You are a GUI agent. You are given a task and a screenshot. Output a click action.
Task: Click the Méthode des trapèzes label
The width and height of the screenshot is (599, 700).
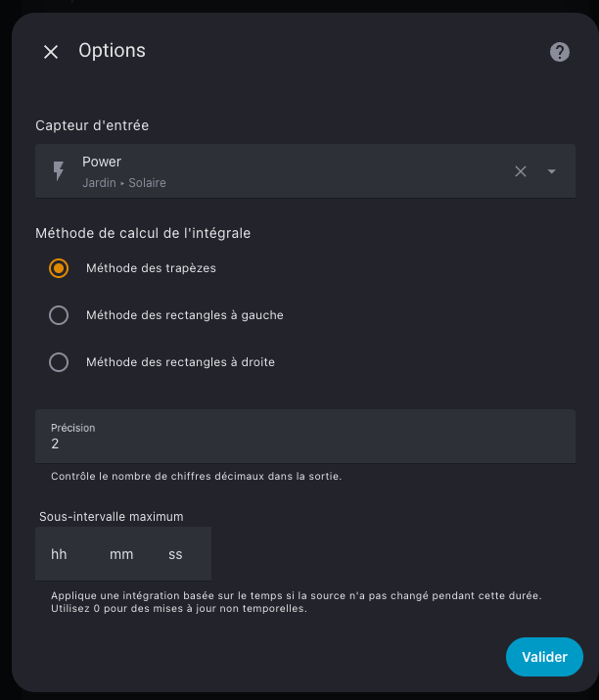[151, 268]
